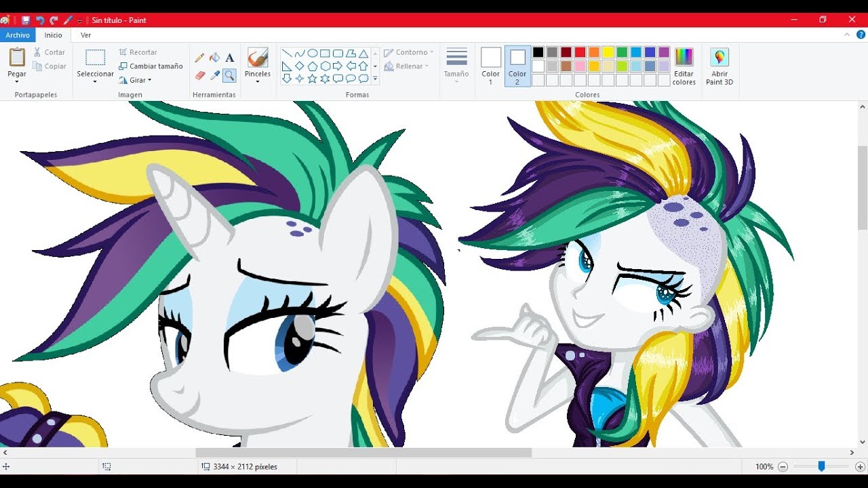The image size is (868, 488).
Task: Select the Text tool
Action: tap(229, 58)
